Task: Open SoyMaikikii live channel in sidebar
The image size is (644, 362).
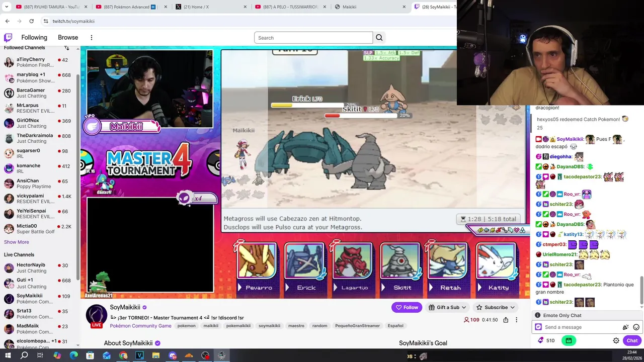Action: tap(38, 299)
